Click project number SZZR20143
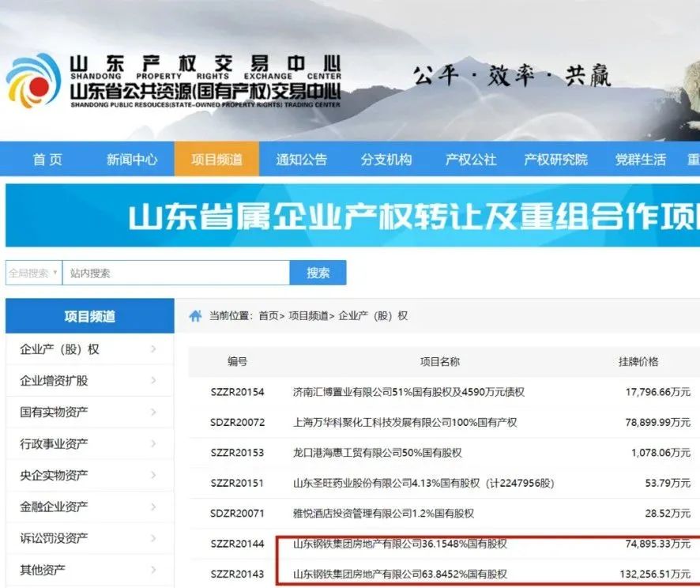The height and width of the screenshot is (588, 700). (x=238, y=574)
